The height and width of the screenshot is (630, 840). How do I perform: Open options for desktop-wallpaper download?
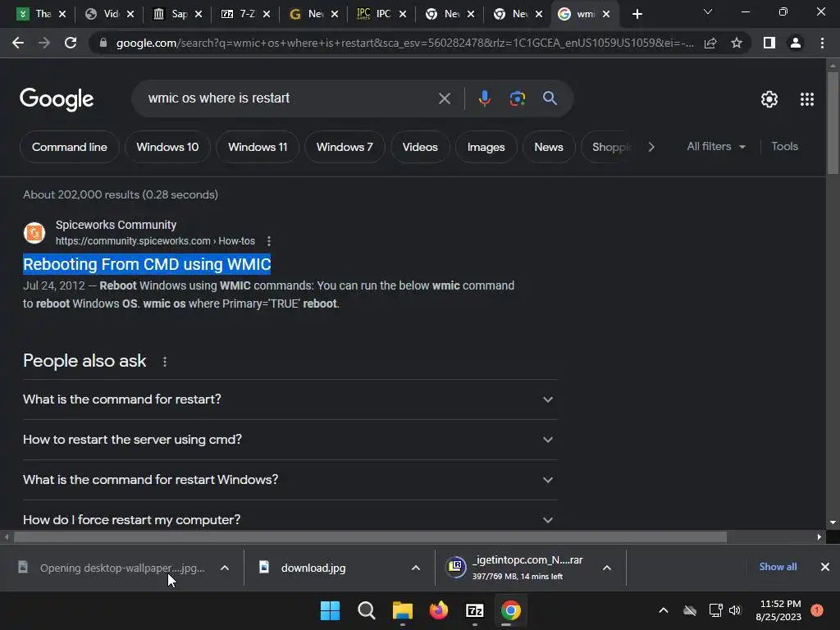[225, 568]
